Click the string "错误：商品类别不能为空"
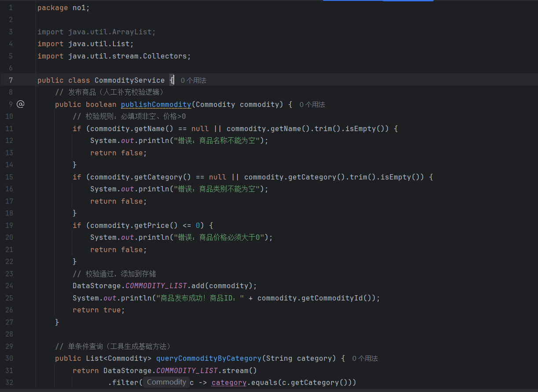Viewport: 538px width, 392px height. coord(218,189)
